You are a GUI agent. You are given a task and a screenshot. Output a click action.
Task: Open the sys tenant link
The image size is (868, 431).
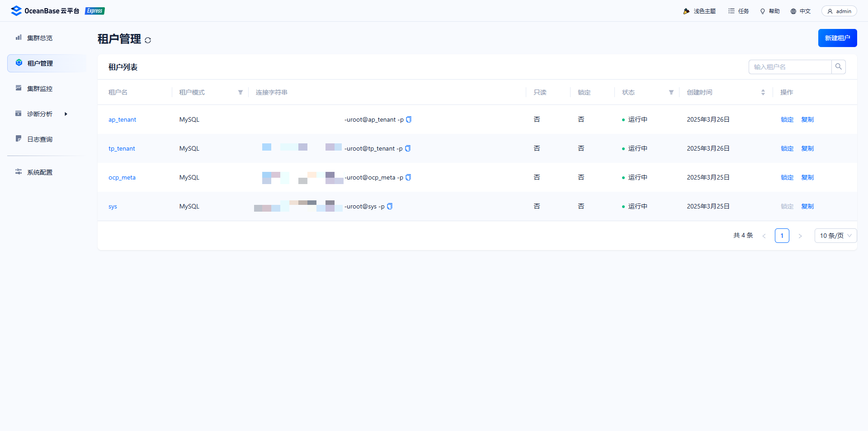pyautogui.click(x=113, y=206)
